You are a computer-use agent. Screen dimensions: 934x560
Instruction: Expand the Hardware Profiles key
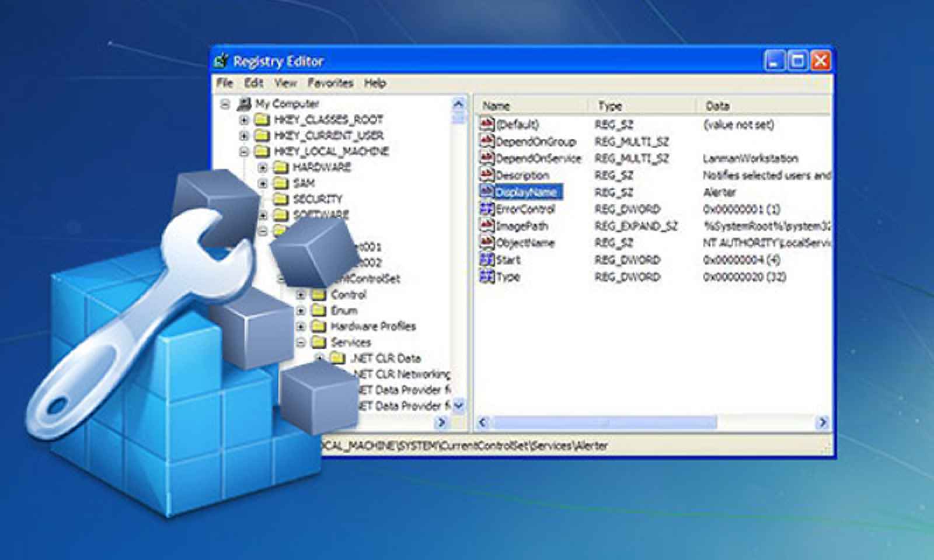click(301, 327)
